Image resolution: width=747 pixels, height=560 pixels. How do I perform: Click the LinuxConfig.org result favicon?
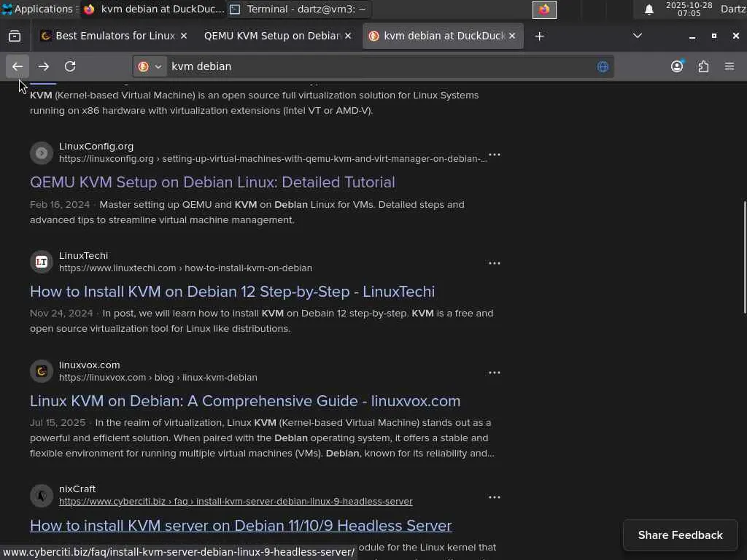(42, 153)
